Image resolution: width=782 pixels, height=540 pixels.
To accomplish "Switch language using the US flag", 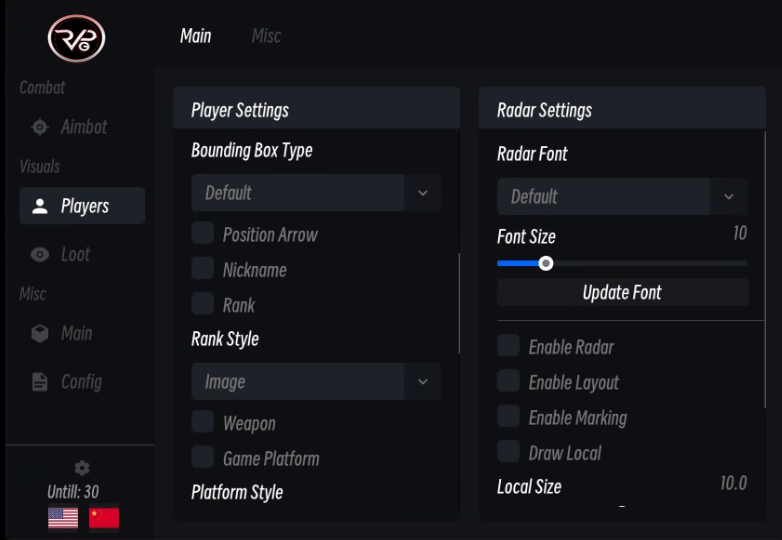I will pos(63,518).
